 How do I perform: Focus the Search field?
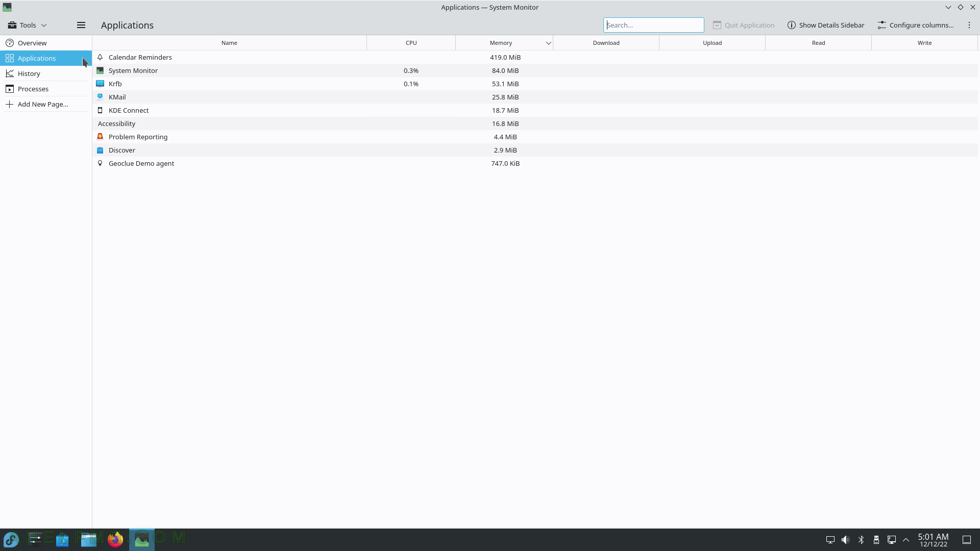pos(653,25)
